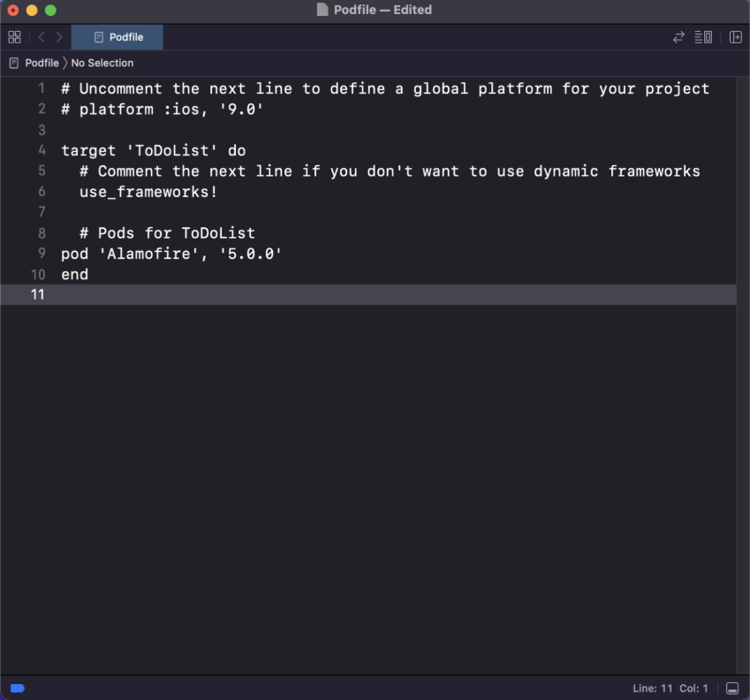Click the jump bar file icon
This screenshot has height=700, width=750.
click(x=14, y=63)
